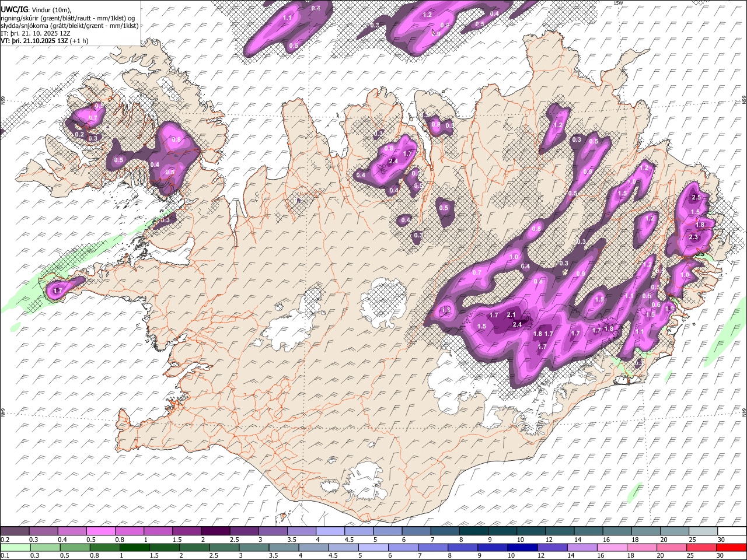Select the deep blue 10 swatch in lower scale

tap(522, 548)
